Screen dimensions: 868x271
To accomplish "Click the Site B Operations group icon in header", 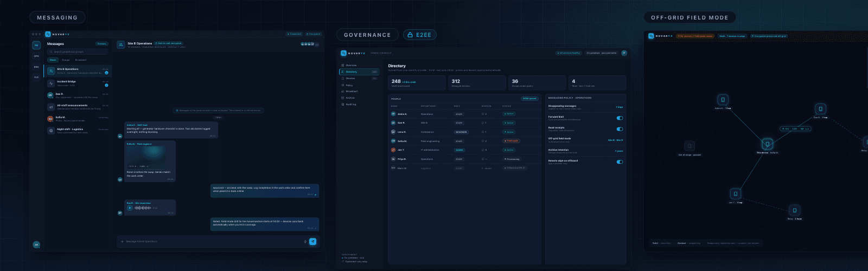I will click(x=122, y=44).
